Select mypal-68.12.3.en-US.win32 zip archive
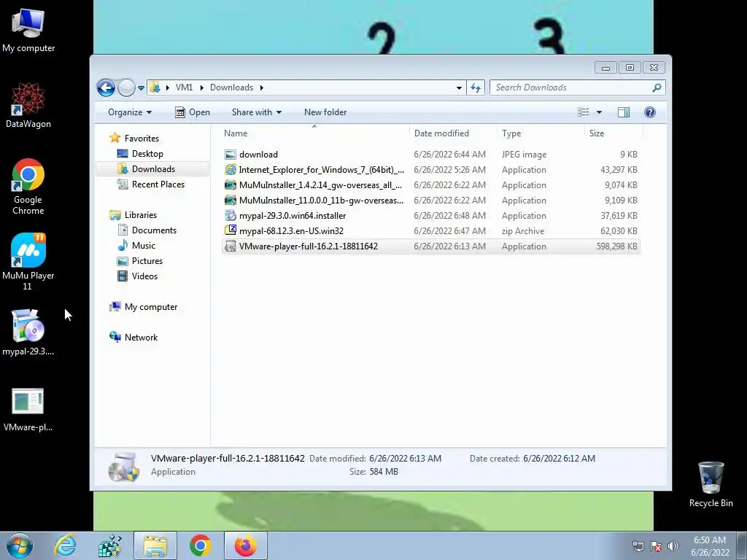This screenshot has width=747, height=560. pos(430,231)
